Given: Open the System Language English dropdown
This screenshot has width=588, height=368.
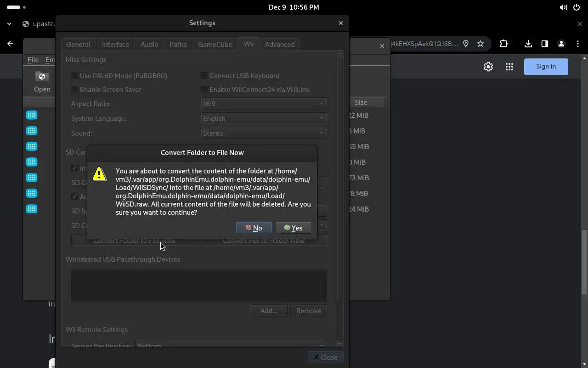Looking at the screenshot, I should tap(264, 119).
